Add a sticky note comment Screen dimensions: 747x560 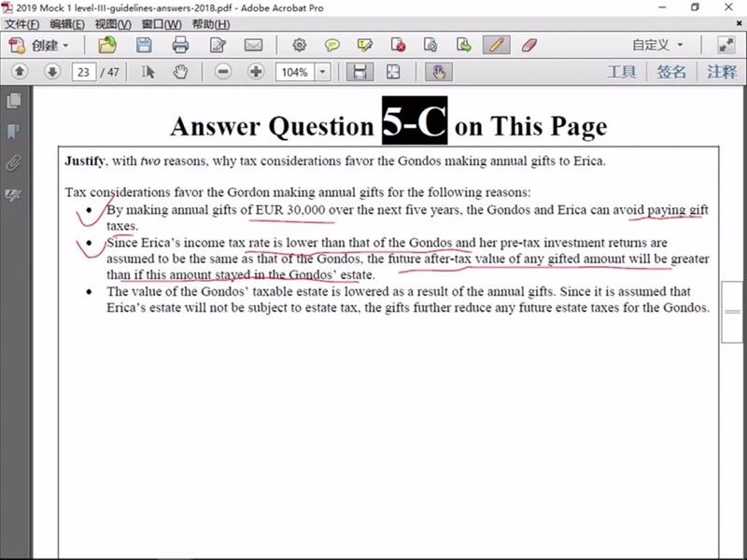[x=332, y=45]
